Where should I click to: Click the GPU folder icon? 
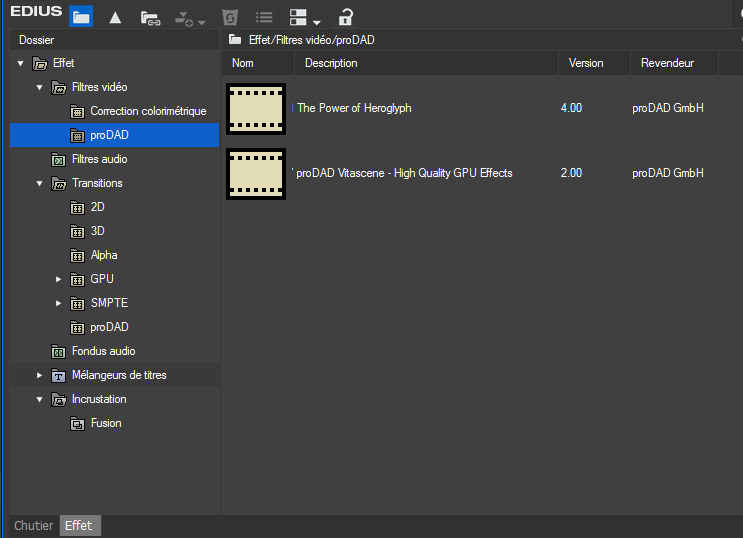(77, 280)
